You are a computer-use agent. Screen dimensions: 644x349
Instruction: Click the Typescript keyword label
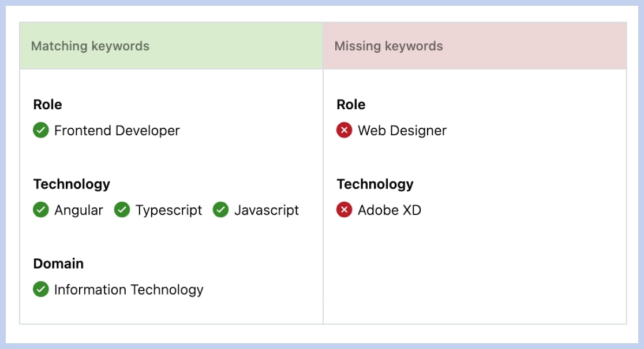(169, 210)
